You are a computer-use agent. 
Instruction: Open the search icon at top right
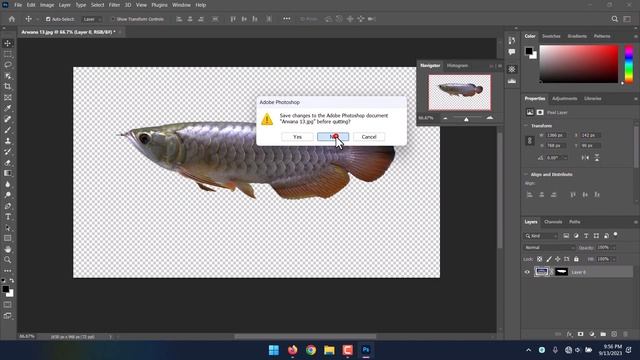pyautogui.click(x=614, y=19)
